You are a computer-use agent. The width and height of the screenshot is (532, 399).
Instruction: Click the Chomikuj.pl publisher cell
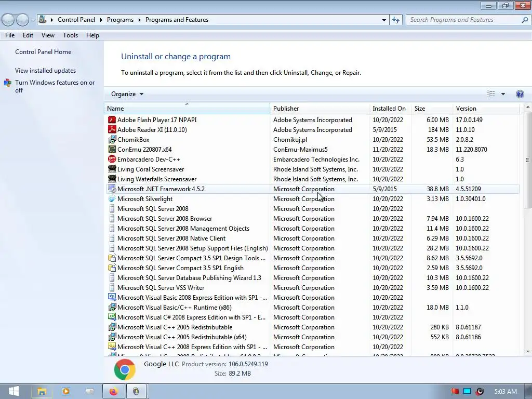click(x=290, y=139)
